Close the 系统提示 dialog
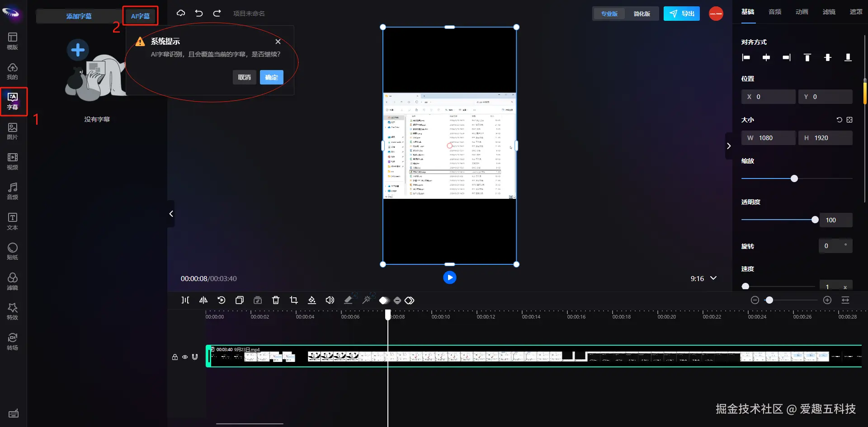868x427 pixels. coord(278,42)
